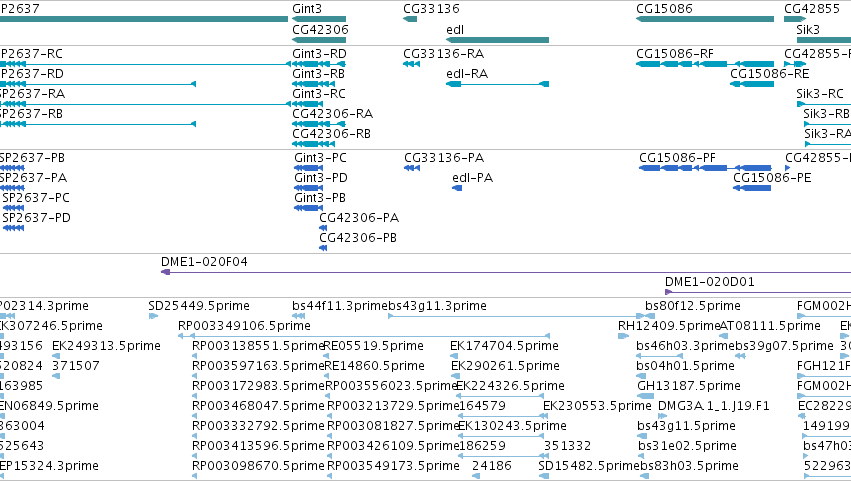Click the CG33136-RA transcript label

click(443, 54)
